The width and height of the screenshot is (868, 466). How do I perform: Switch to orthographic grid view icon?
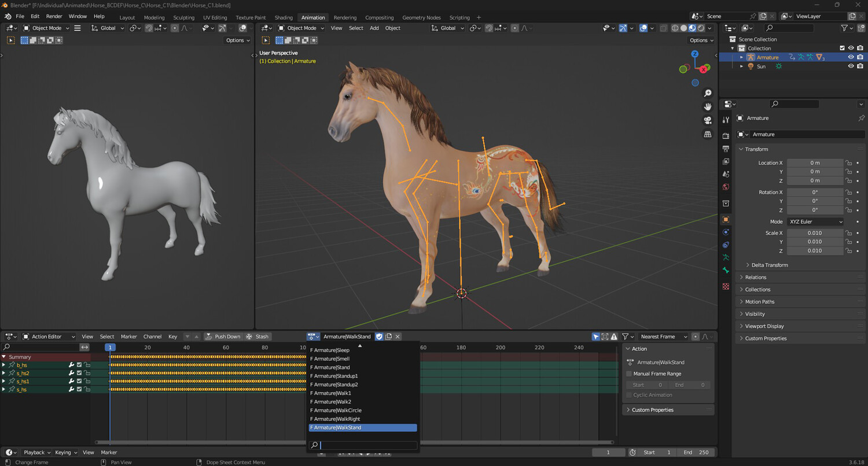[x=707, y=134]
